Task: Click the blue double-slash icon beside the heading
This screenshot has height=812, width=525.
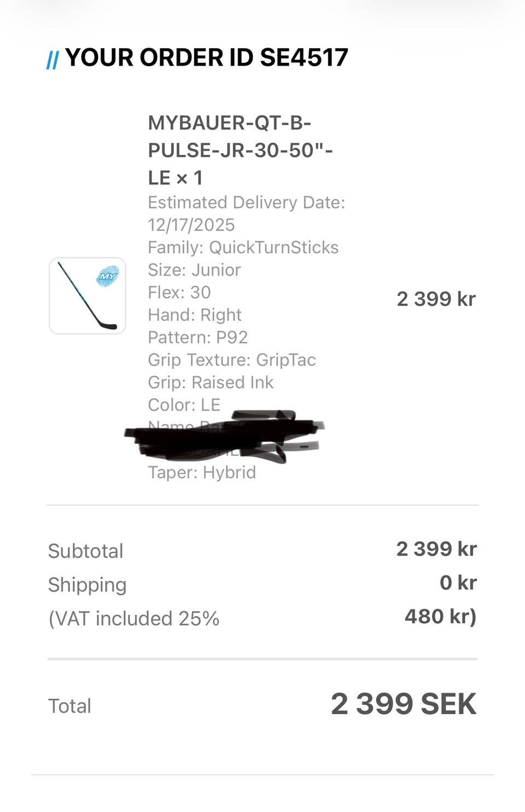Action: 52,60
